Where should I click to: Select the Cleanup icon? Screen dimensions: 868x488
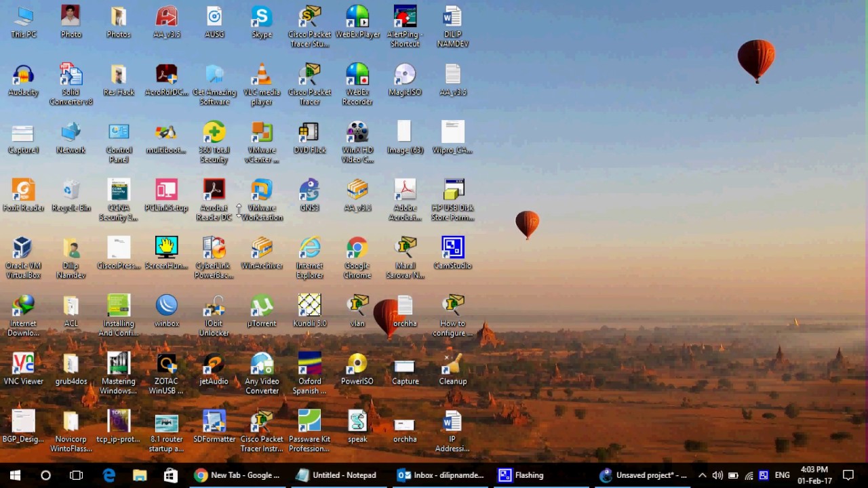point(452,369)
